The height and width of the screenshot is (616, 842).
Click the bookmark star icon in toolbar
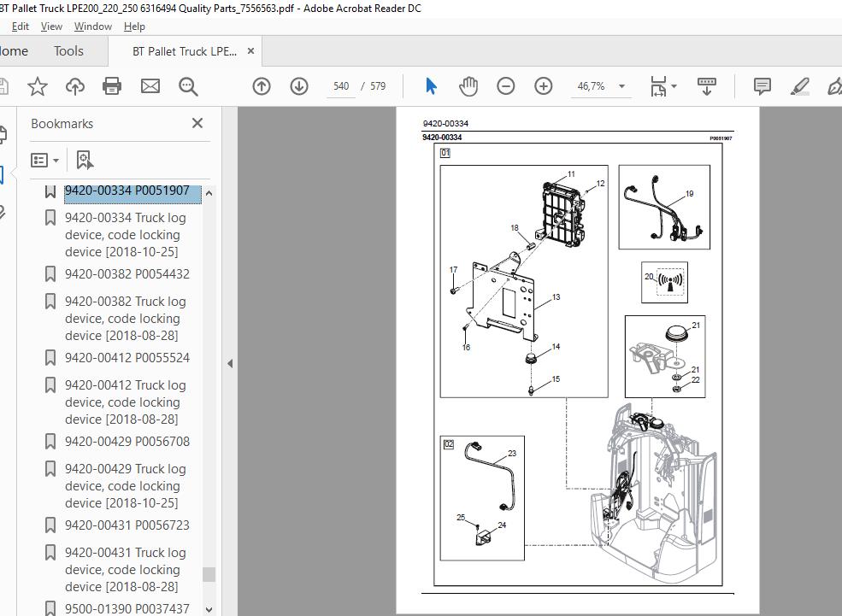coord(38,86)
